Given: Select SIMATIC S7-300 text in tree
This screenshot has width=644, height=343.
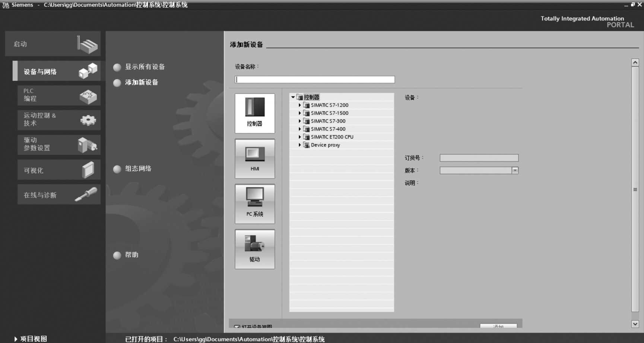Looking at the screenshot, I should pyautogui.click(x=328, y=121).
